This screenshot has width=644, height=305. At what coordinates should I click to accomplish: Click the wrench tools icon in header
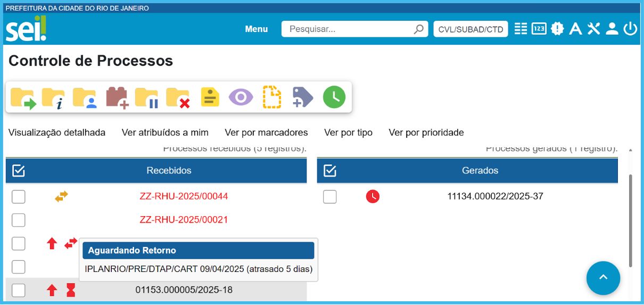click(x=593, y=29)
